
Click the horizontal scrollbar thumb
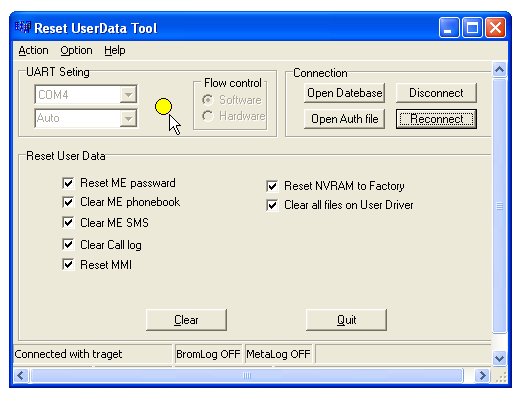247,375
